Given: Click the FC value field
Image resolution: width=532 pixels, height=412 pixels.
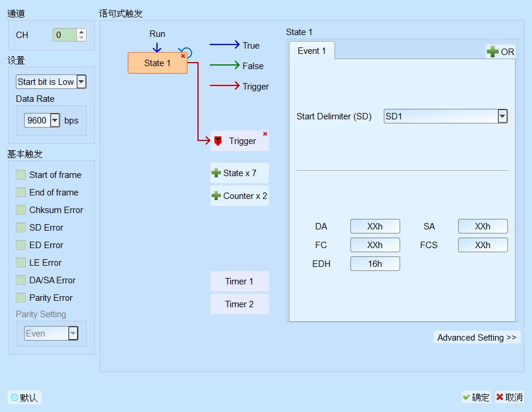Looking at the screenshot, I should tap(375, 245).
